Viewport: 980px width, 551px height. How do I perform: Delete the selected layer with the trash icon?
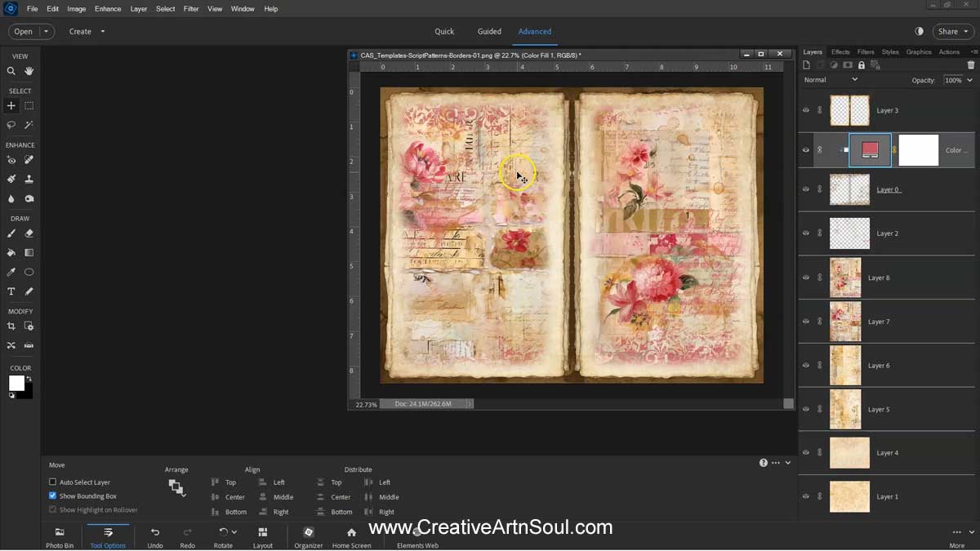pyautogui.click(x=970, y=64)
